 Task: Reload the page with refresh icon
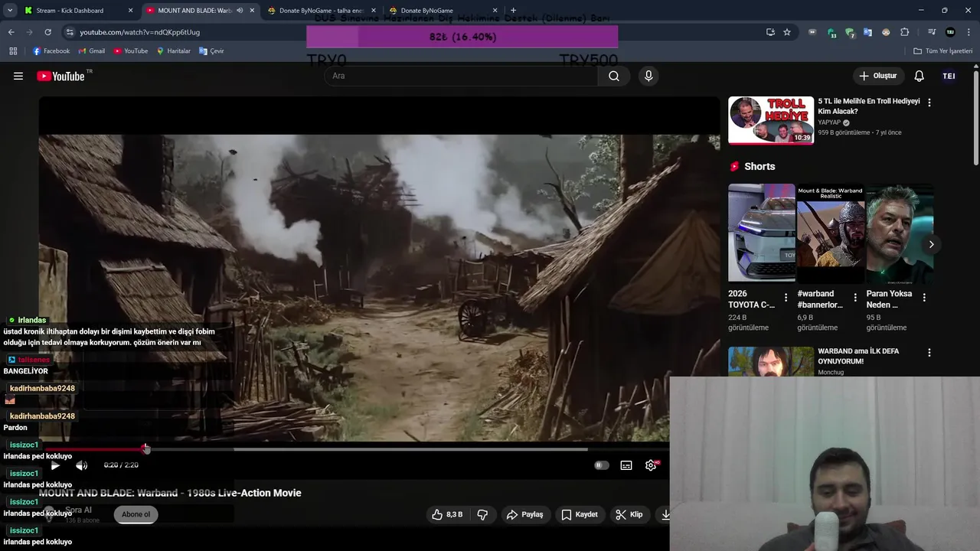coord(47,32)
